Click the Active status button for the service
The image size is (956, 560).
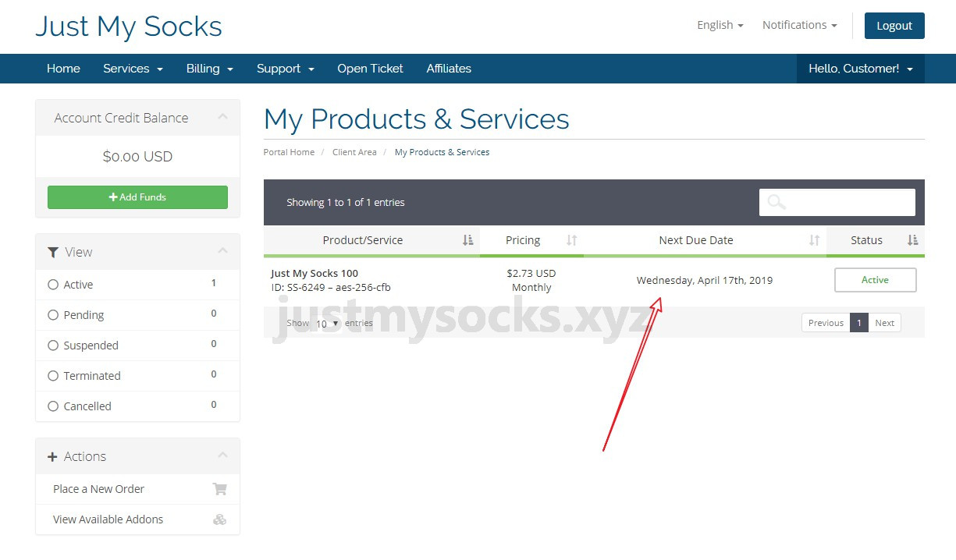coord(875,280)
